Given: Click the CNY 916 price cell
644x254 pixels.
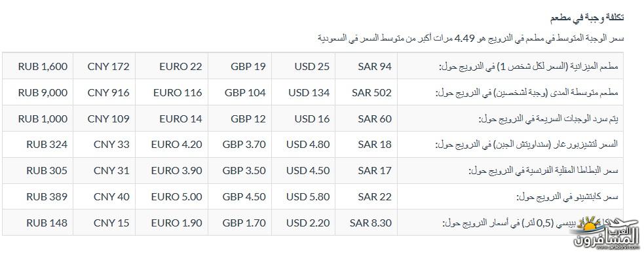Looking at the screenshot, I should [x=104, y=92].
